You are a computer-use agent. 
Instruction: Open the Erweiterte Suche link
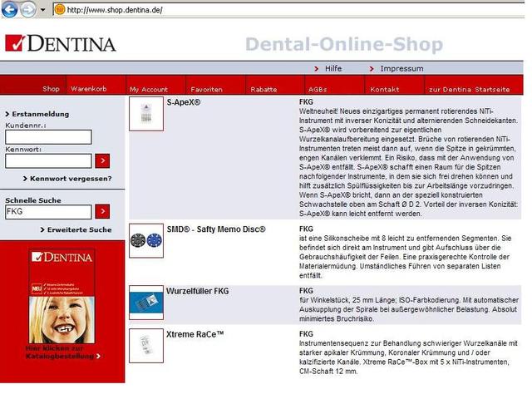coord(80,229)
